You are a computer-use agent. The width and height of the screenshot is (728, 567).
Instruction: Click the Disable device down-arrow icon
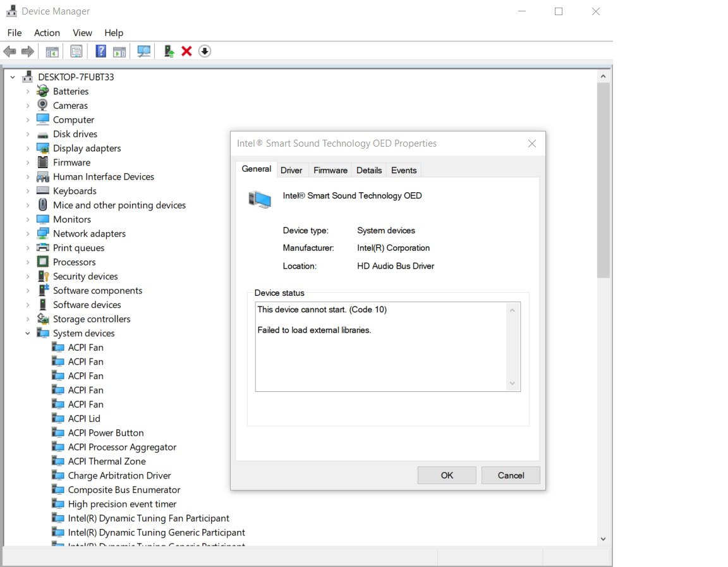tap(205, 51)
